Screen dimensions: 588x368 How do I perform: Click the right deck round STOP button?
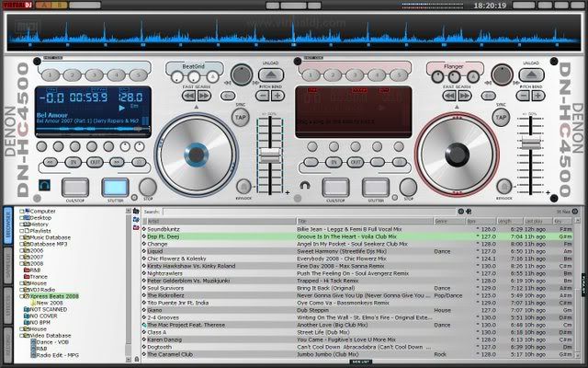click(408, 187)
